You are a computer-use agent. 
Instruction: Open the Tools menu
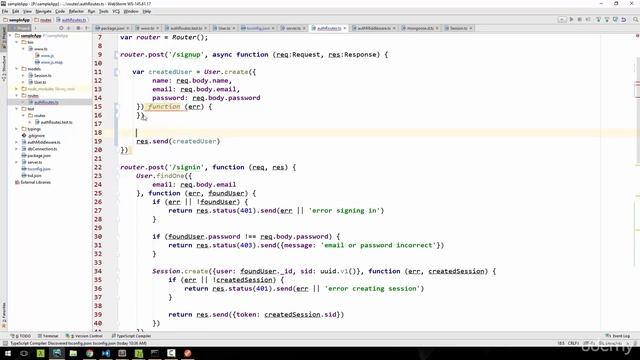[104, 11]
